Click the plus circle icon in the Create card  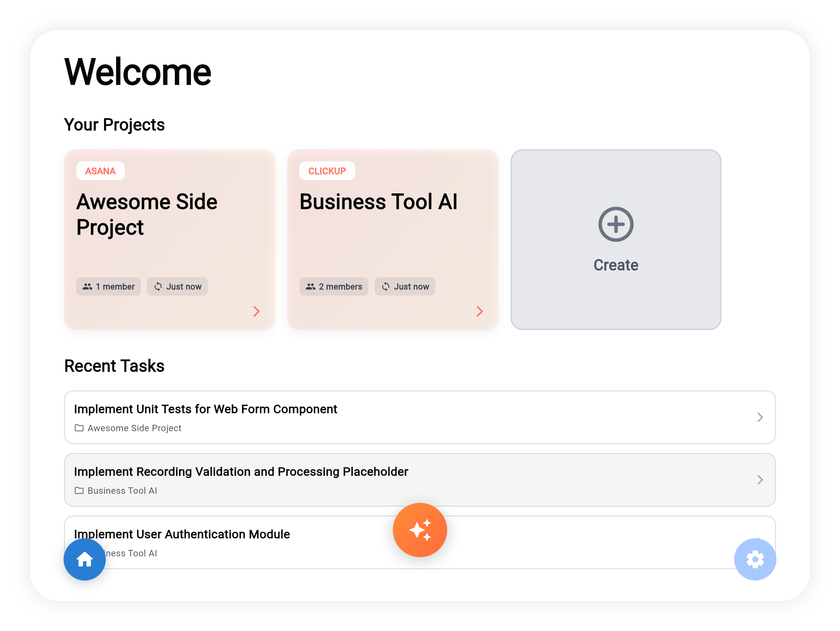pyautogui.click(x=616, y=224)
